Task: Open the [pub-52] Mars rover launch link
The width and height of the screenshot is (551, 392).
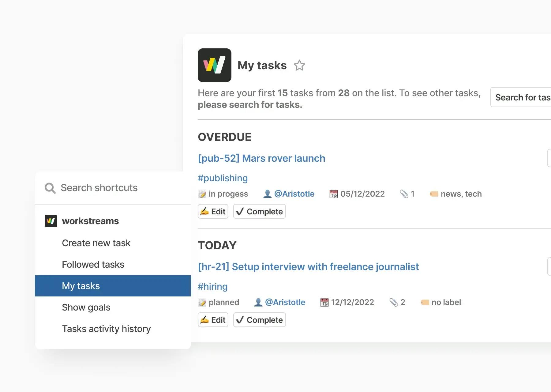Action: click(x=261, y=158)
